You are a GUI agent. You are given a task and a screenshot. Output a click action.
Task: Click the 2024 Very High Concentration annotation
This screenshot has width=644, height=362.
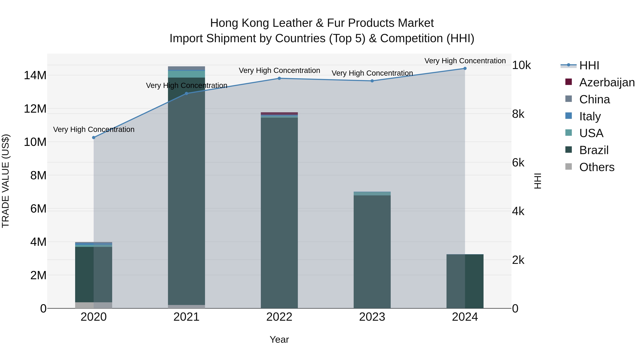click(465, 61)
